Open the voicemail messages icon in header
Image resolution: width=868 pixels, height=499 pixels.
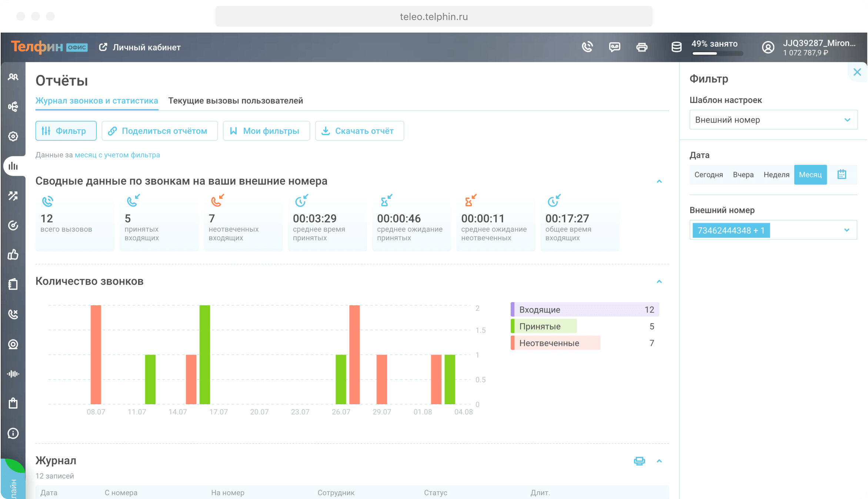pos(614,47)
